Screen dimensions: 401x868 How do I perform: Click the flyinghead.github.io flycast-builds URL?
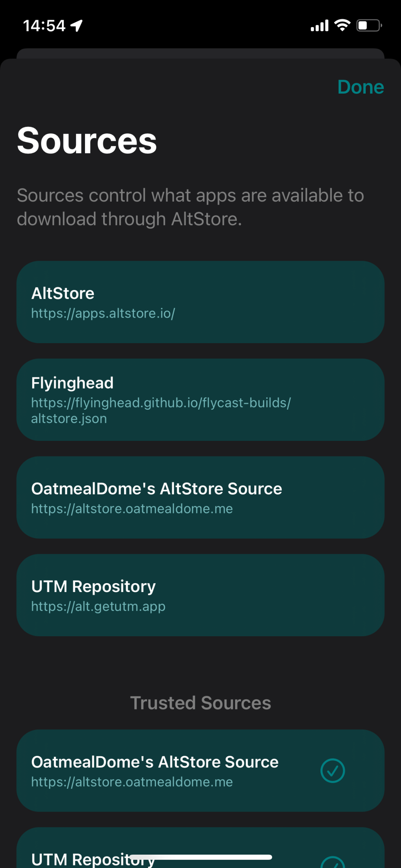point(161,410)
